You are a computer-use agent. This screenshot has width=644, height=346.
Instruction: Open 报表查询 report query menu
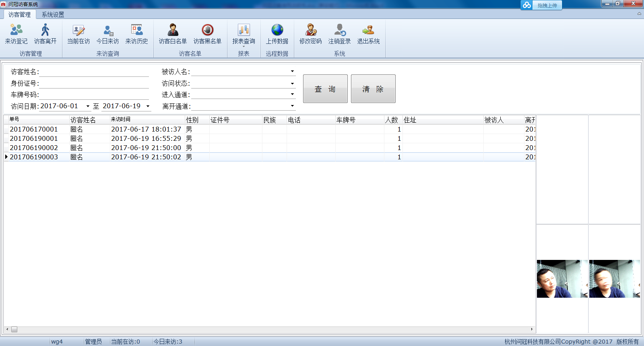[x=244, y=34]
